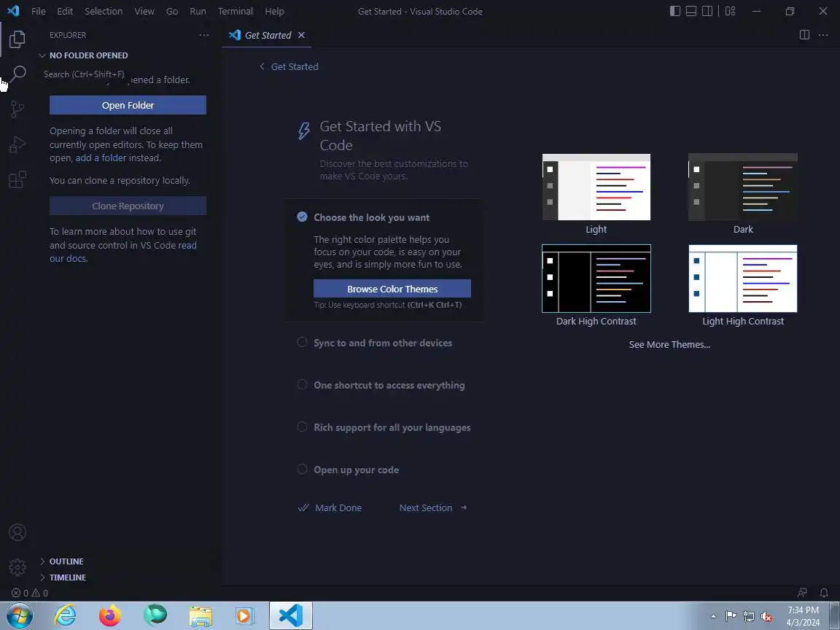Close the Get Started tab
This screenshot has width=840, height=630.
[x=301, y=35]
